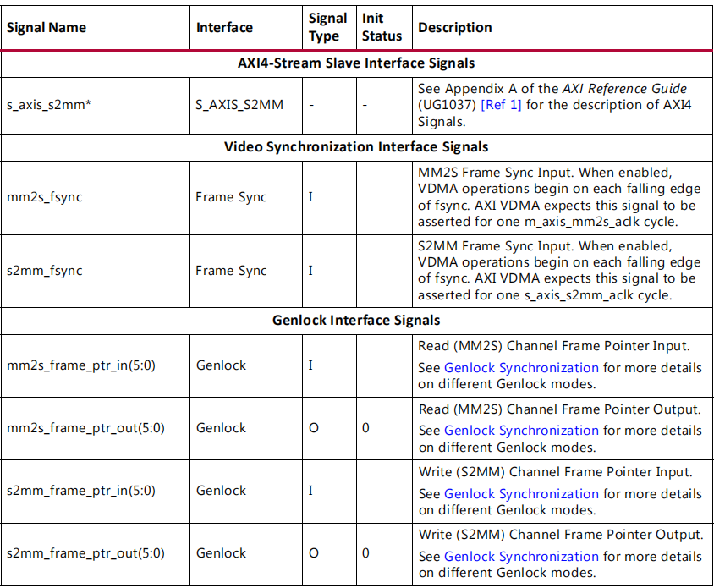Screen dimensions: 714x588
Task: Click the Video Synchronization Interface Signals section row
Action: [x=357, y=146]
